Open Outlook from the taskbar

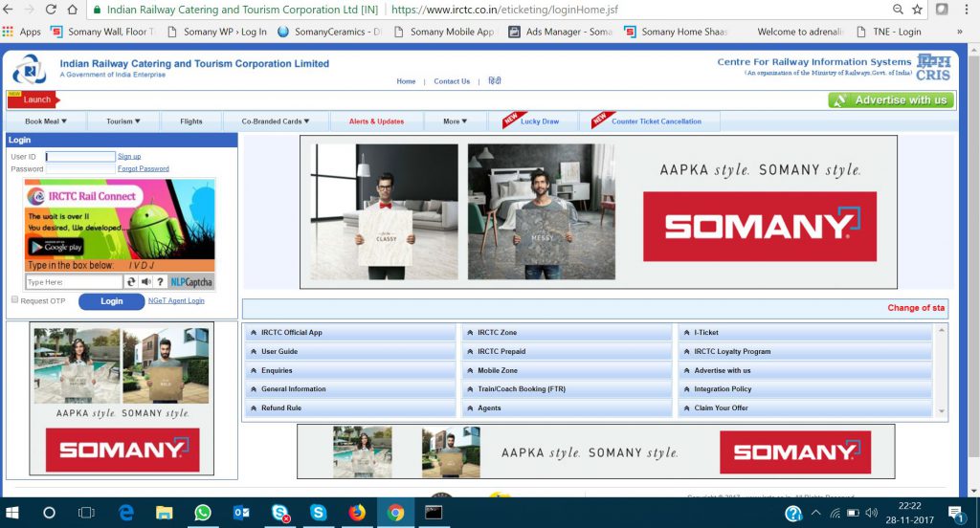(241, 513)
